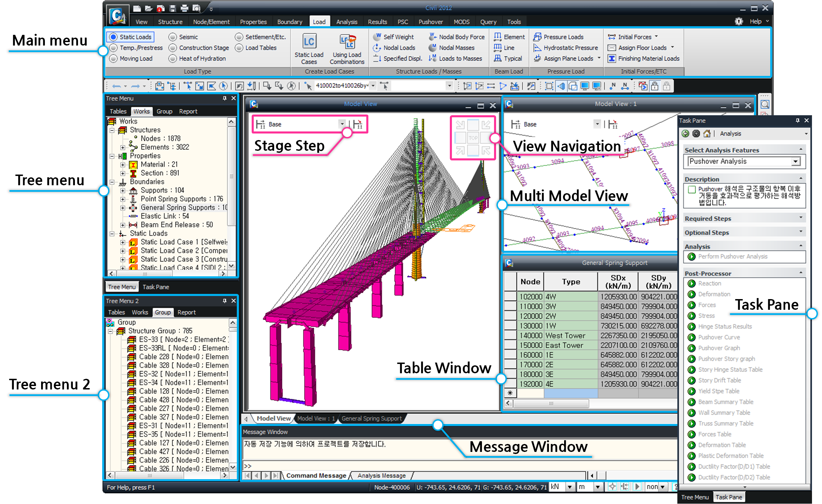
Task: Click the TOP view navigation button
Action: (473, 138)
